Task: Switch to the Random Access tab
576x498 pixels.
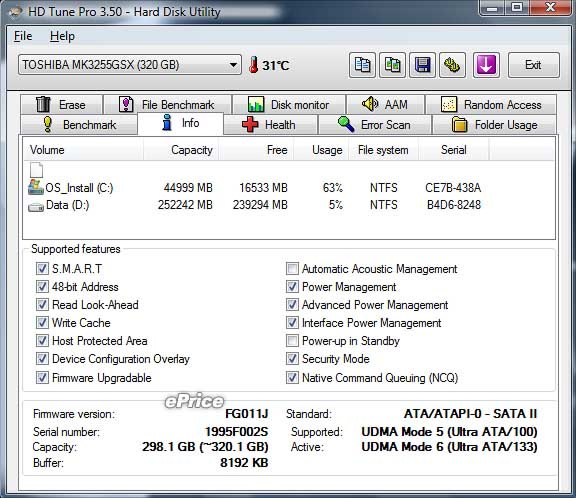Action: (491, 104)
